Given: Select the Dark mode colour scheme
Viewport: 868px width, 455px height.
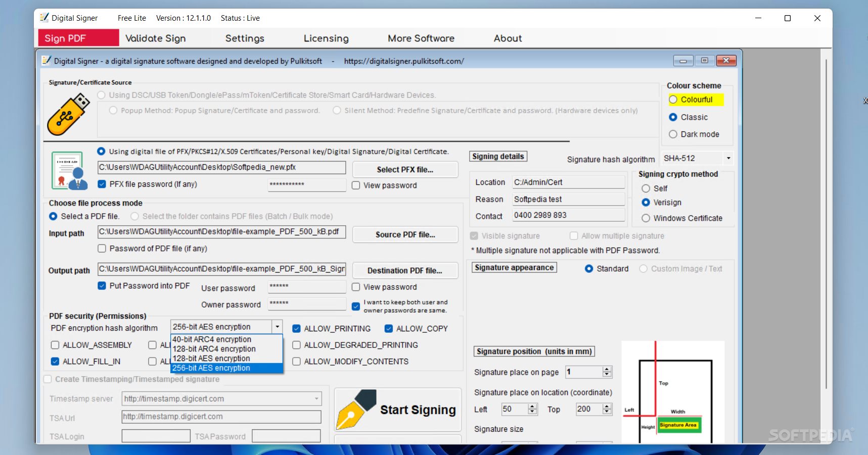Looking at the screenshot, I should click(673, 134).
